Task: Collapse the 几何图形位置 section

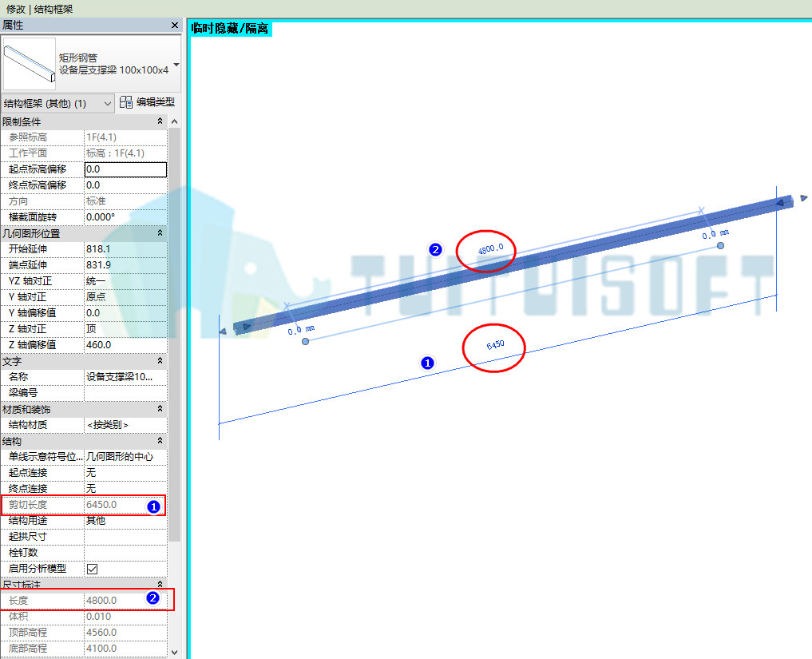Action: pyautogui.click(x=160, y=233)
